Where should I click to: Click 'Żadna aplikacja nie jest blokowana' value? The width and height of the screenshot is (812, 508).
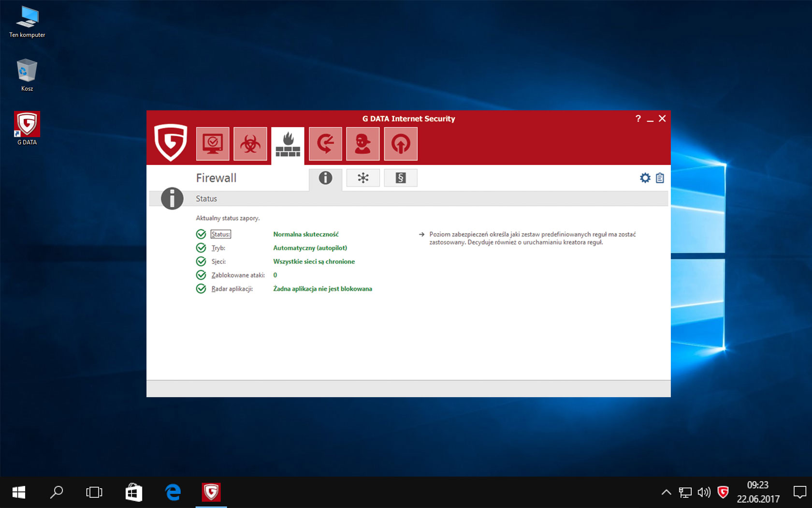[x=322, y=289]
